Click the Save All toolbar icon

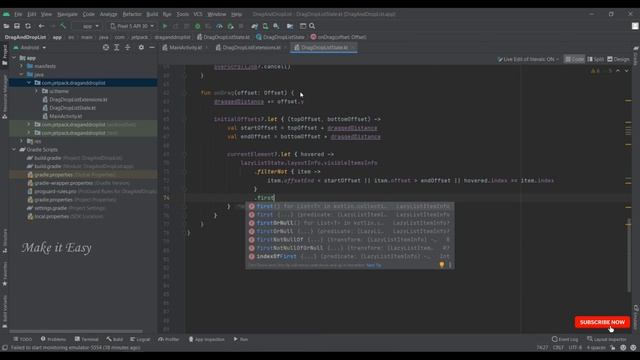(x=17, y=26)
